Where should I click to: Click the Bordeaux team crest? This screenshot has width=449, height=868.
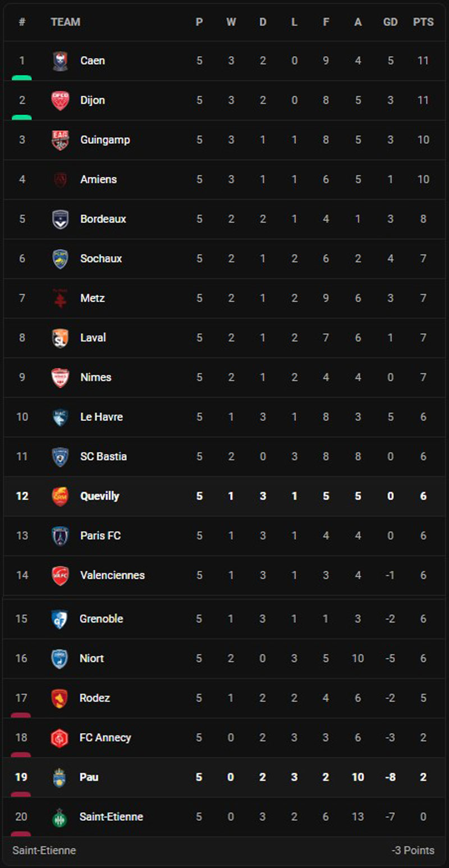(60, 219)
